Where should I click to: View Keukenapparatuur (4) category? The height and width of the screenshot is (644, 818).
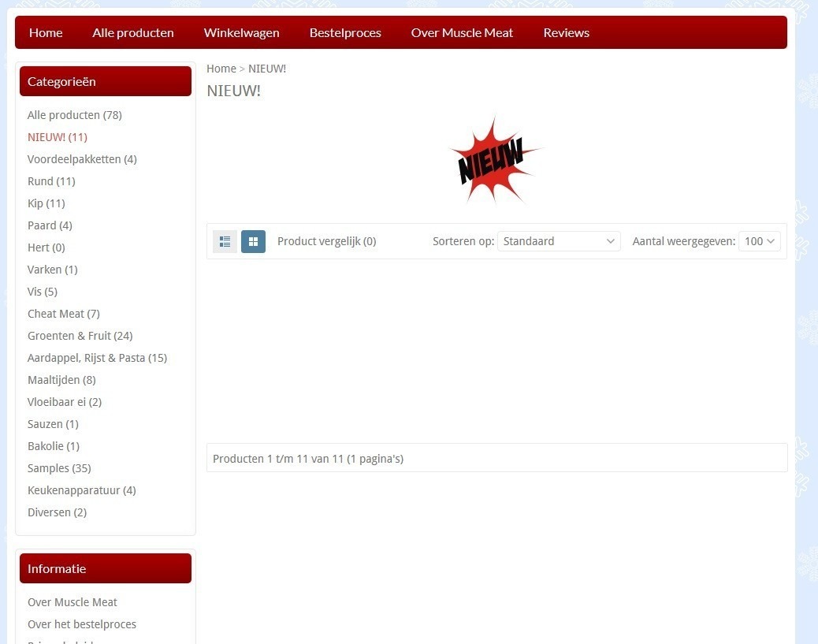81,490
